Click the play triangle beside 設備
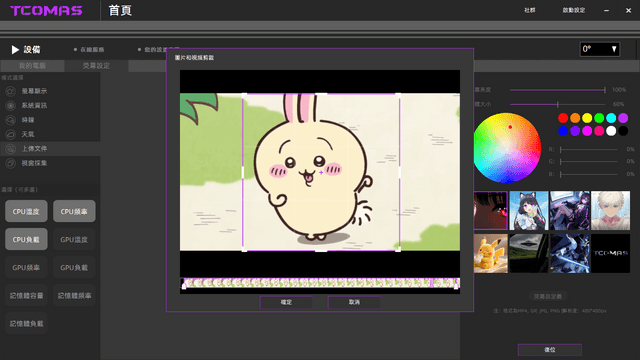640x360 pixels. point(15,50)
